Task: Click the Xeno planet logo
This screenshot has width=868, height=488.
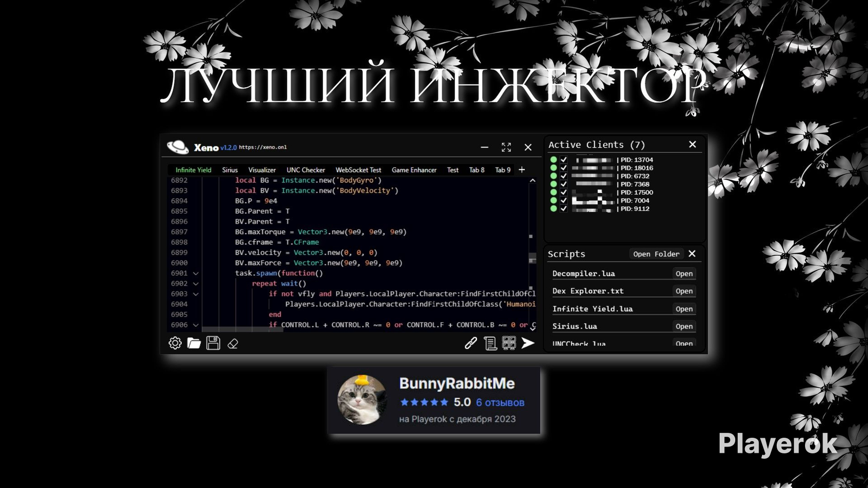Action: click(x=178, y=147)
